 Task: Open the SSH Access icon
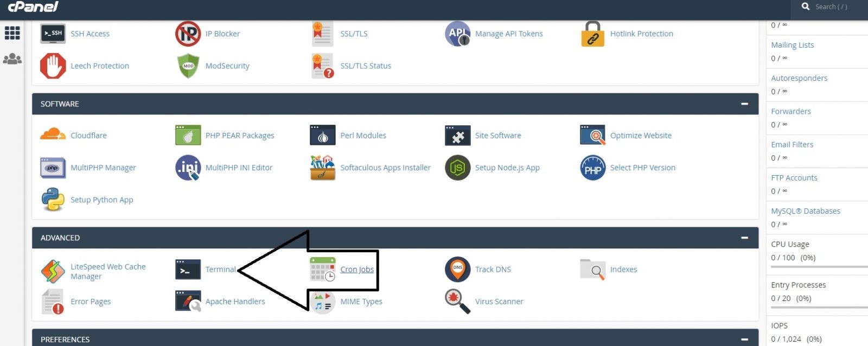[53, 34]
